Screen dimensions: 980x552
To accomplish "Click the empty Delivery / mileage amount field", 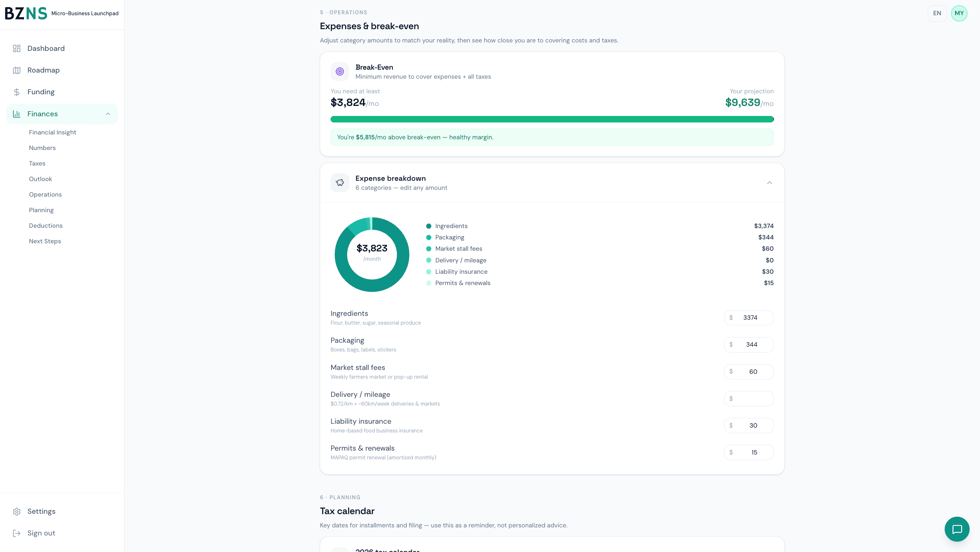I will [748, 398].
